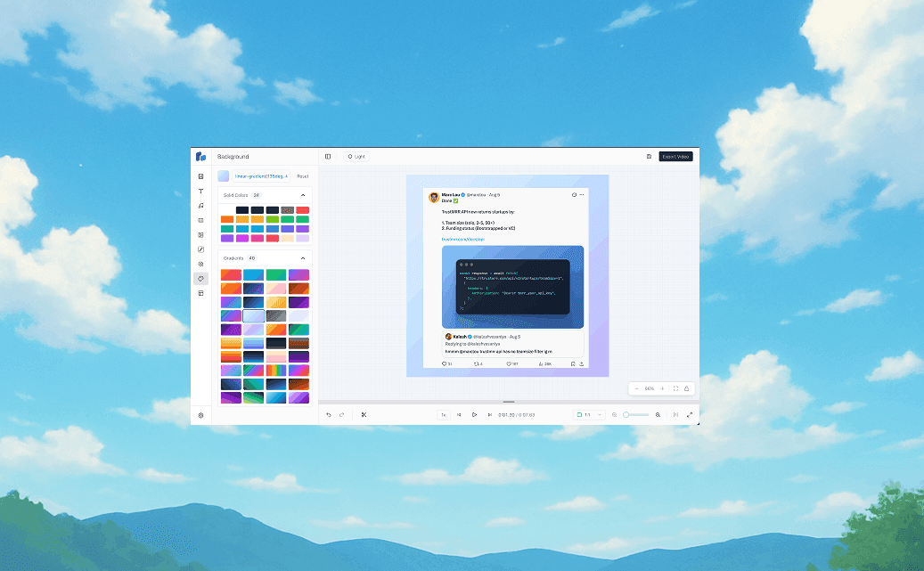The width and height of the screenshot is (924, 571).
Task: Open the Text tool in sidebar
Action: pos(201,191)
